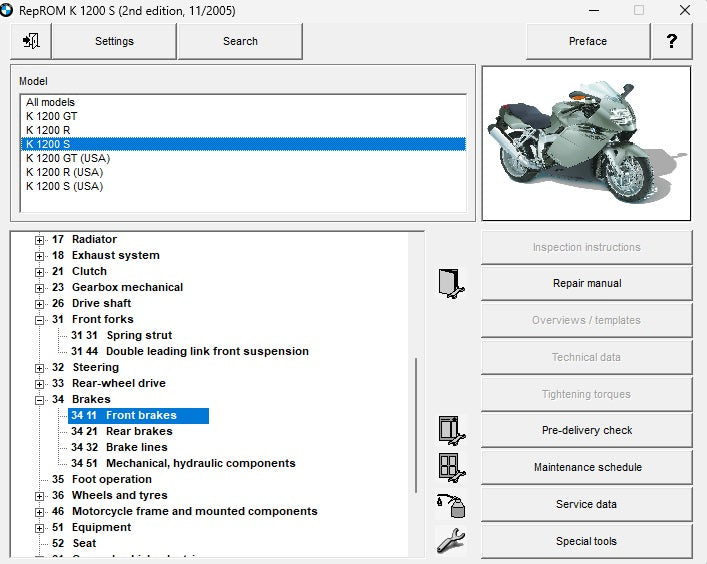Click the question mark help button
The image size is (707, 564).
[x=672, y=41]
